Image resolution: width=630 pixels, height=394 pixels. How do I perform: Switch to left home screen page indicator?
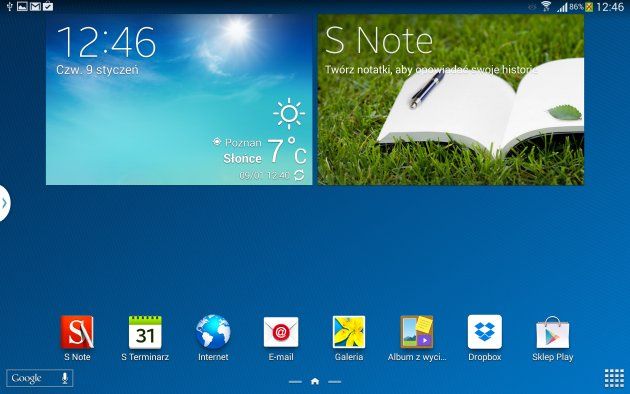pos(295,382)
